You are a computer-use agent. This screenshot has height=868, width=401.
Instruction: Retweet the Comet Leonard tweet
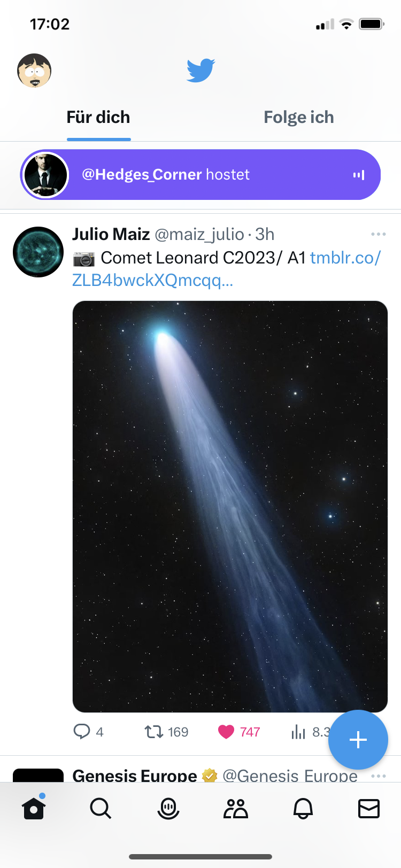(154, 731)
